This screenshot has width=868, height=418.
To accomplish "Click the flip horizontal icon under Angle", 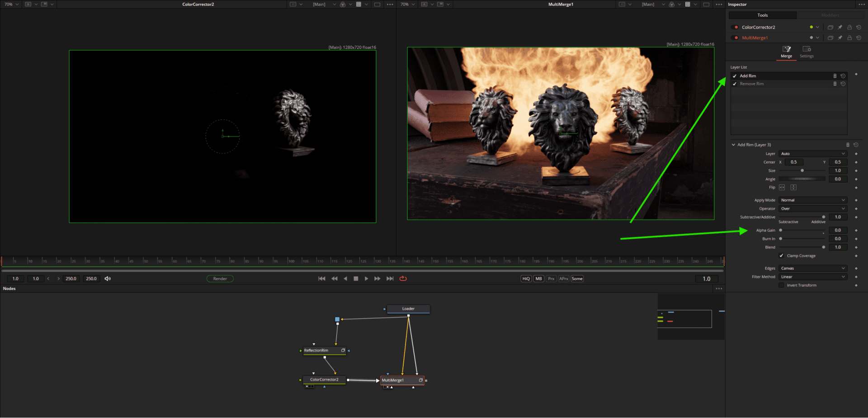I will click(782, 187).
